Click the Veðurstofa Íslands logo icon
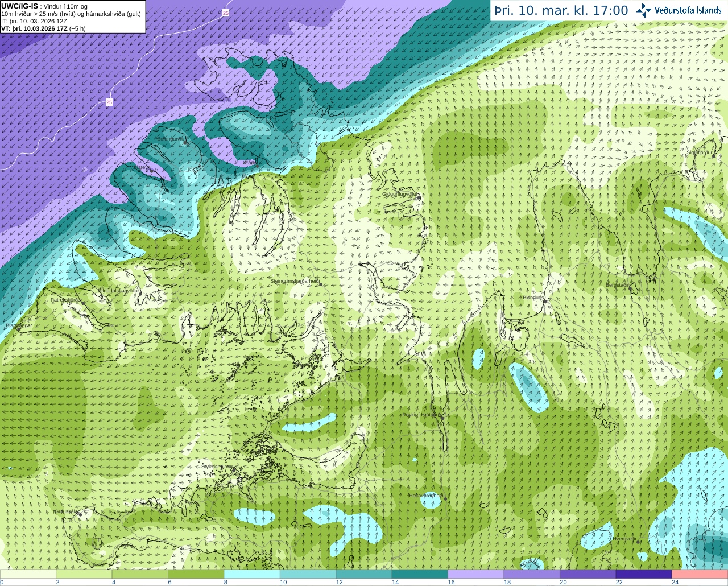728x586 pixels. (644, 10)
